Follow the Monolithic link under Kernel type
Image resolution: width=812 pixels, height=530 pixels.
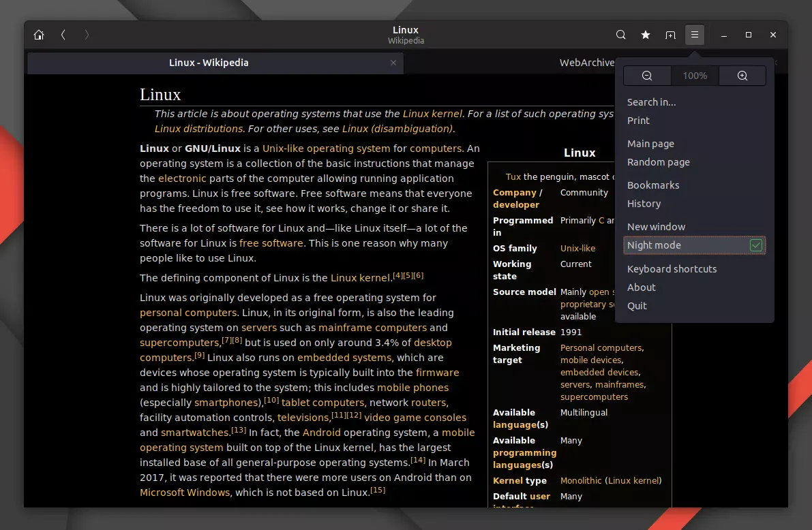pyautogui.click(x=581, y=481)
